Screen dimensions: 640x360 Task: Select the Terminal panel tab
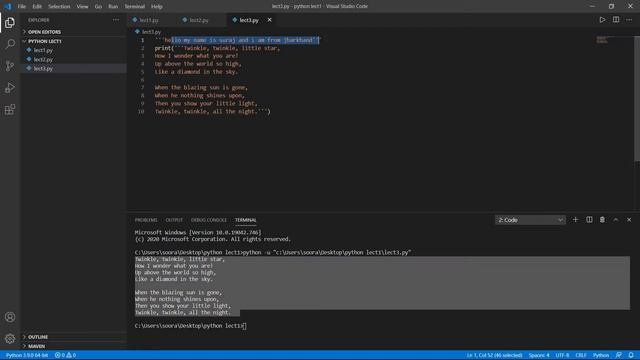[246, 220]
